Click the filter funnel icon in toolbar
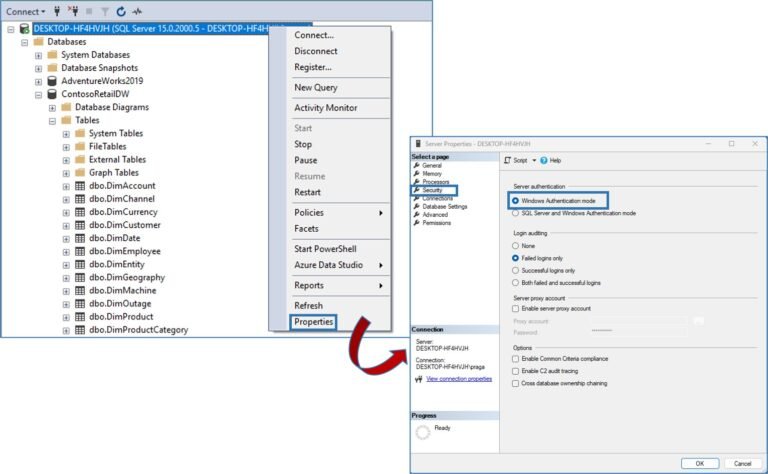This screenshot has height=474, width=768. [x=105, y=11]
